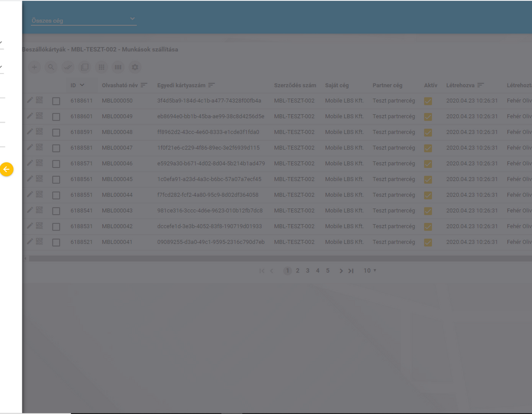Click the double-checkmark select all icon
Image resolution: width=532 pixels, height=414 pixels.
68,67
